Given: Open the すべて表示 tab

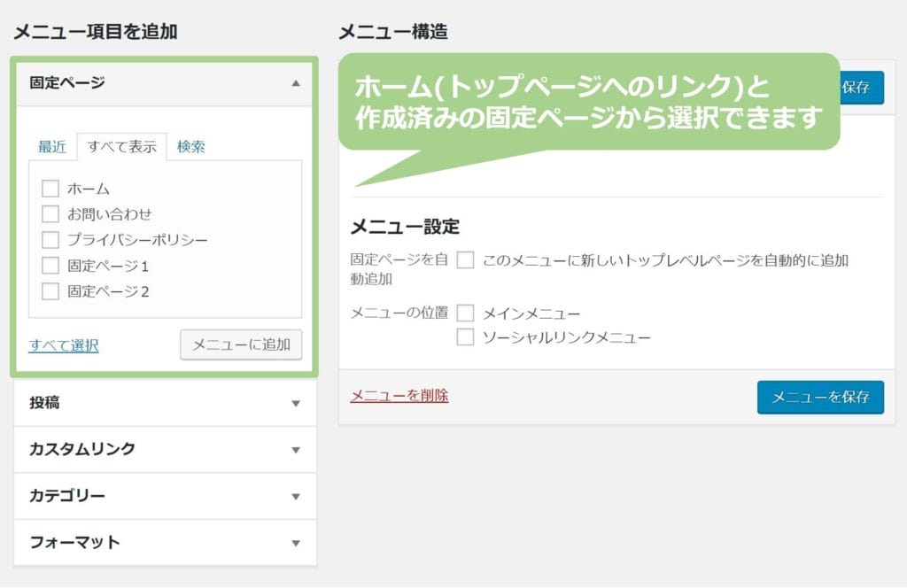Looking at the screenshot, I should point(121,147).
